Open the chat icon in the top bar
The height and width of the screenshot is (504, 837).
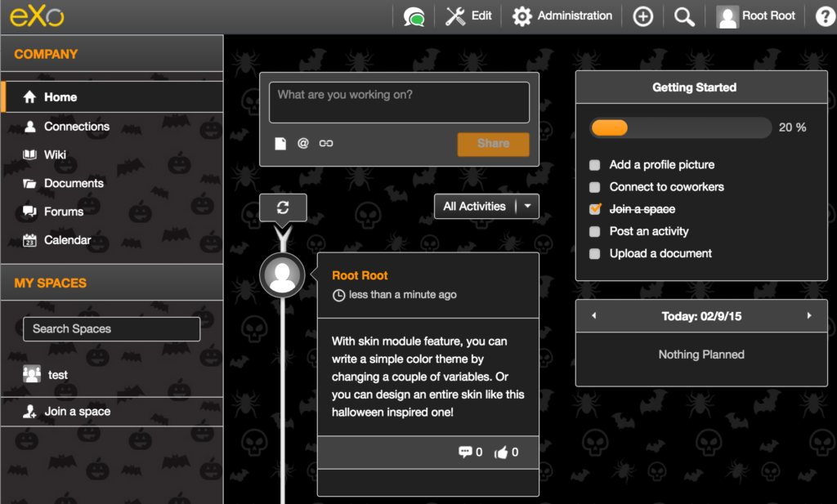point(415,16)
